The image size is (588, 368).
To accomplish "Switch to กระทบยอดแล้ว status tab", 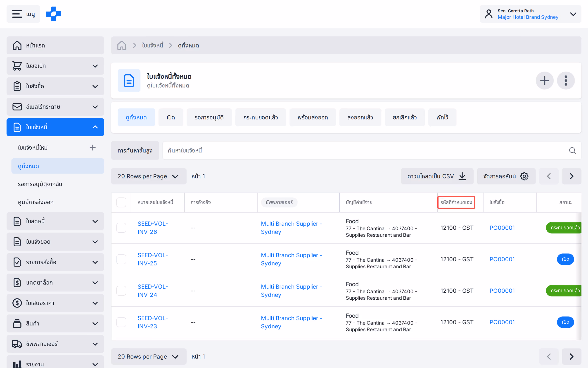I will (x=261, y=117).
